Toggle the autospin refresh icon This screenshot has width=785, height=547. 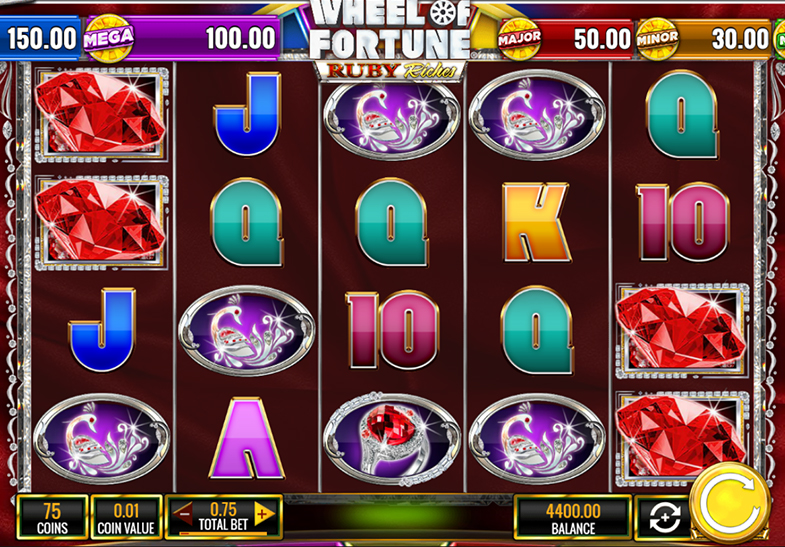pos(664,518)
